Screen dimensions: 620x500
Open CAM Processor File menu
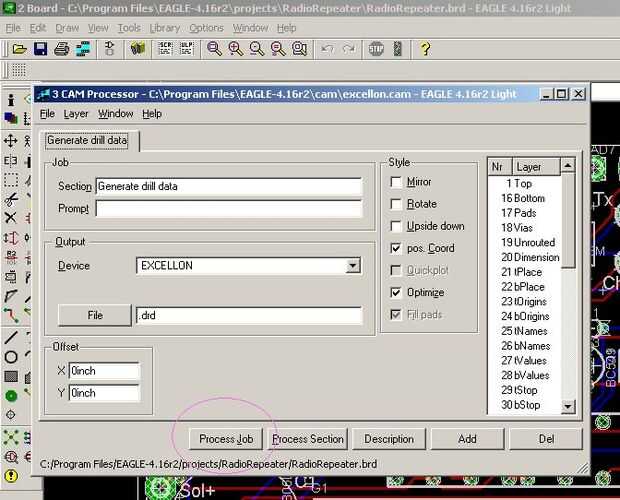47,114
